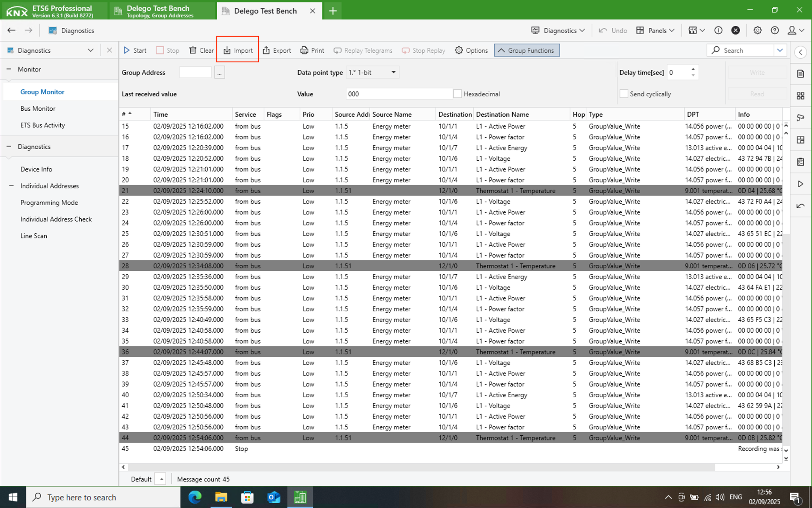Open the Line Scan item

coord(34,236)
